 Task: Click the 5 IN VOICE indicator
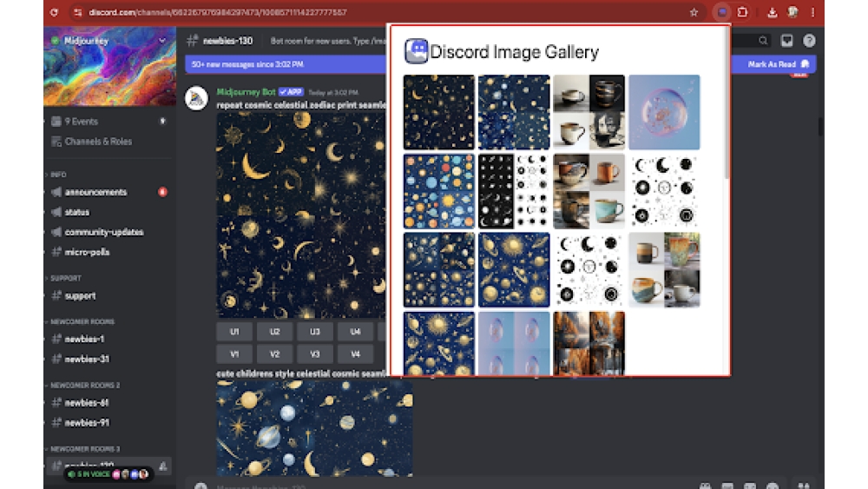tap(108, 474)
